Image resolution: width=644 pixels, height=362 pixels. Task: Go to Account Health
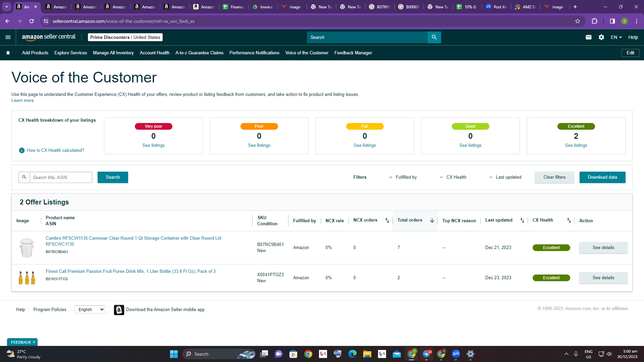(155, 53)
